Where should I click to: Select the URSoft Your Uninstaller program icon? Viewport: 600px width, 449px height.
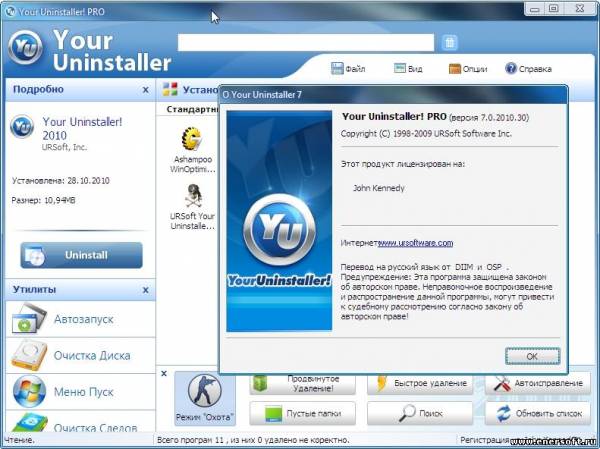click(x=192, y=207)
